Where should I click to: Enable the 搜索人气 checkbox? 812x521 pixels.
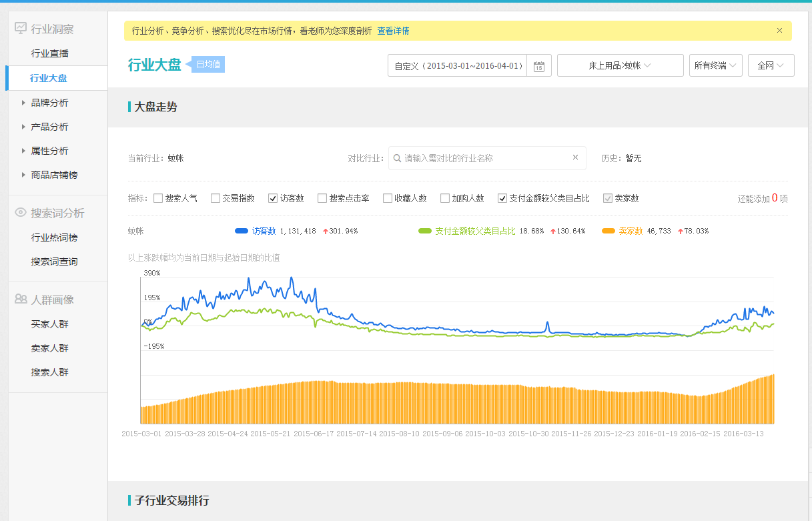(158, 198)
